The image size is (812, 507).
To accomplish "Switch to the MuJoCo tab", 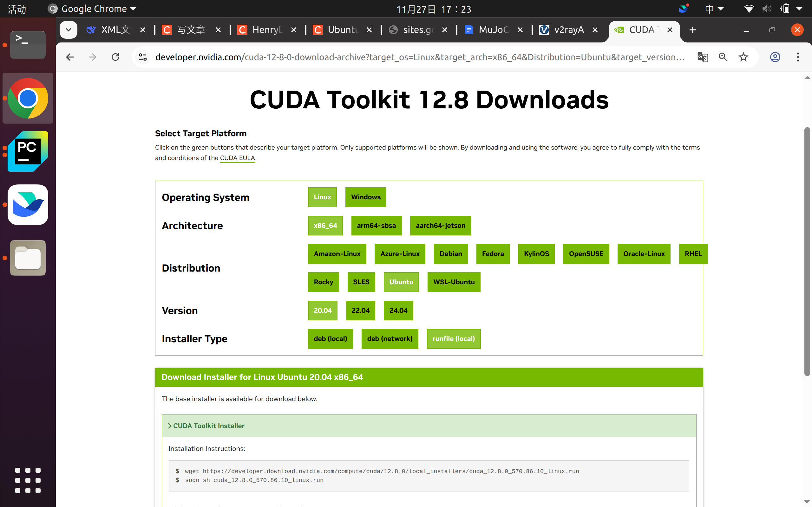I will 494,29.
